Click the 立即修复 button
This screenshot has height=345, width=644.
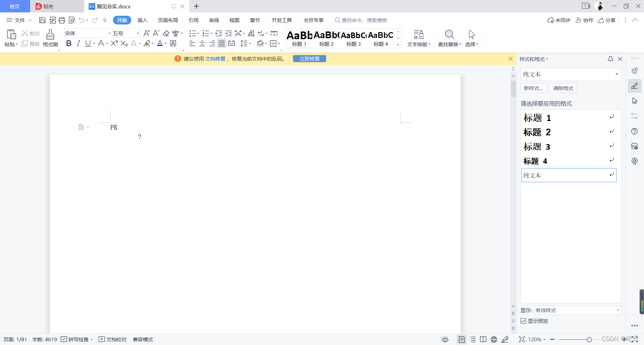pos(310,59)
